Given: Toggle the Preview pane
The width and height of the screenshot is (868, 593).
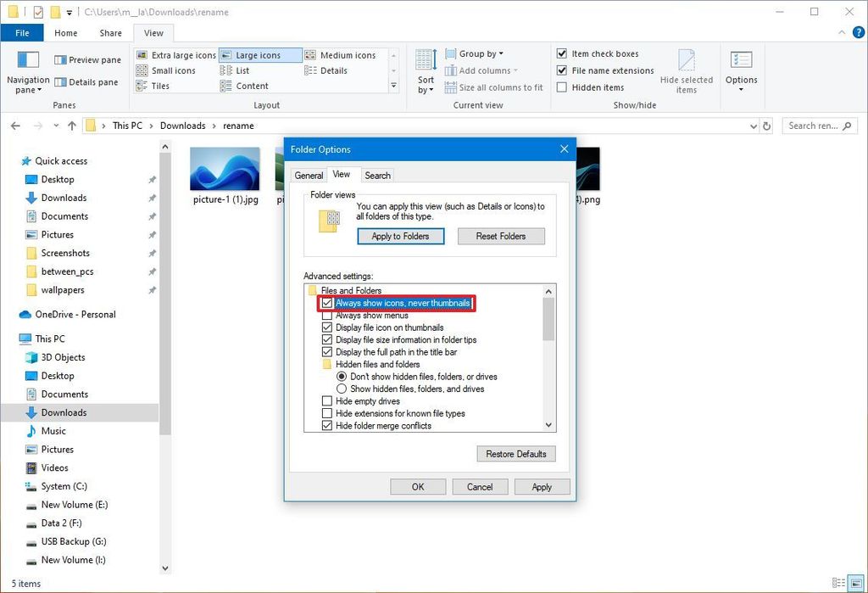Looking at the screenshot, I should point(87,59).
